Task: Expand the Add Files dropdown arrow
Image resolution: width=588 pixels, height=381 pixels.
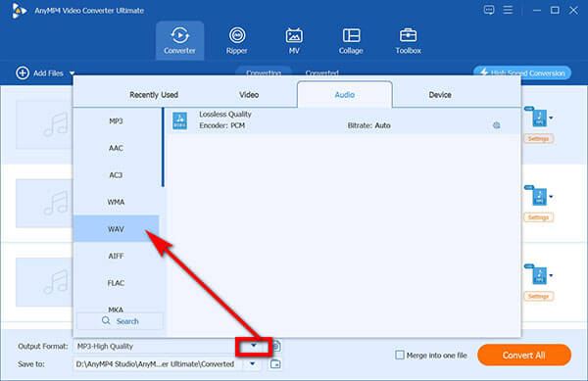Action: coord(72,73)
